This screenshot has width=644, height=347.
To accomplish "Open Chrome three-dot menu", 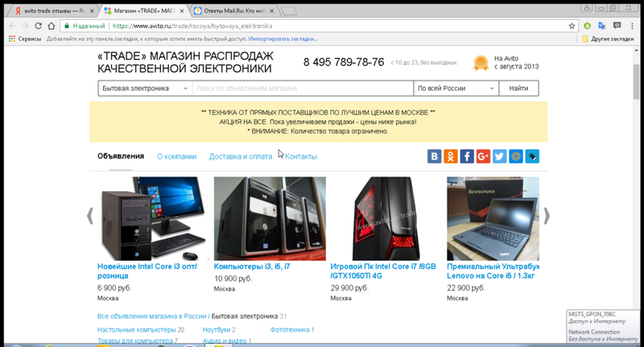I will (632, 26).
